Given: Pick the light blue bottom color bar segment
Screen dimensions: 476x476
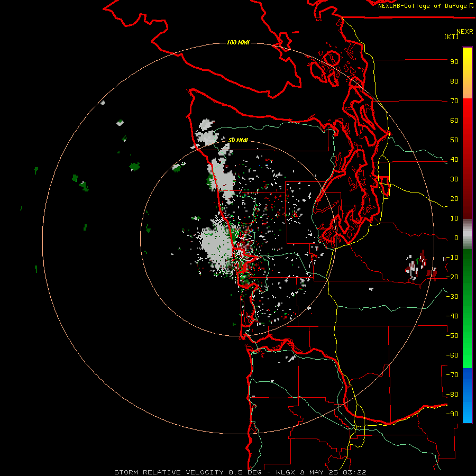Looking at the screenshot, I should pos(467,411).
